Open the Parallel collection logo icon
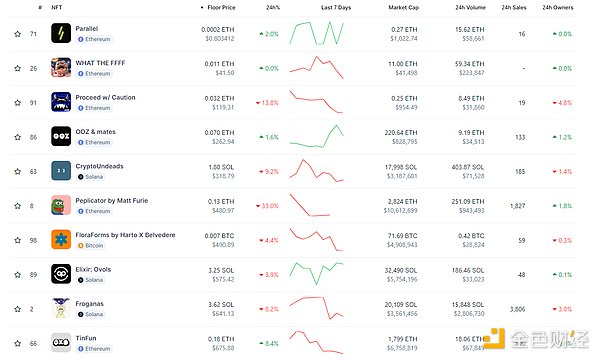 click(61, 33)
